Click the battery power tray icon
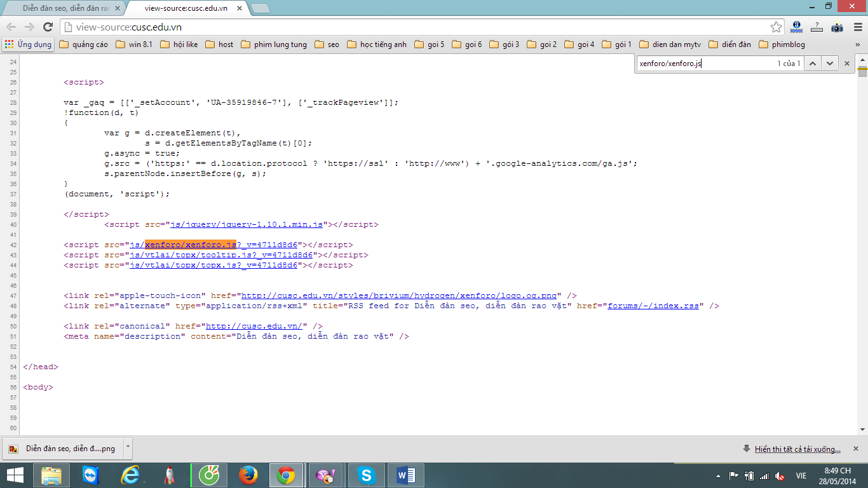 point(749,475)
